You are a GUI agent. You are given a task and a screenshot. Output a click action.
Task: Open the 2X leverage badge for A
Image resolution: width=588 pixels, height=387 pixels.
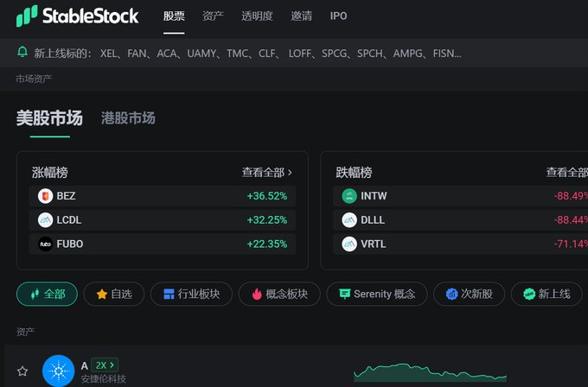105,365
